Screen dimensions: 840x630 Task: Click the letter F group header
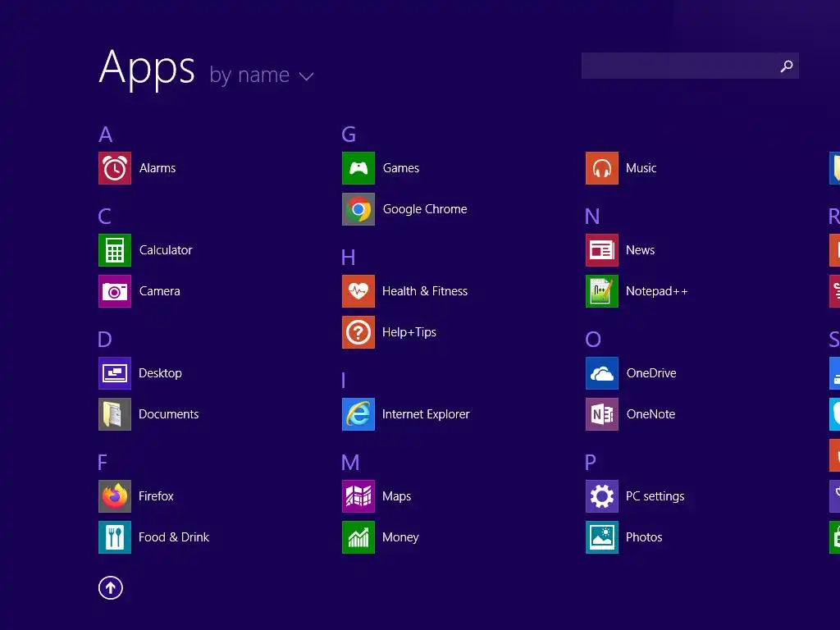(103, 463)
